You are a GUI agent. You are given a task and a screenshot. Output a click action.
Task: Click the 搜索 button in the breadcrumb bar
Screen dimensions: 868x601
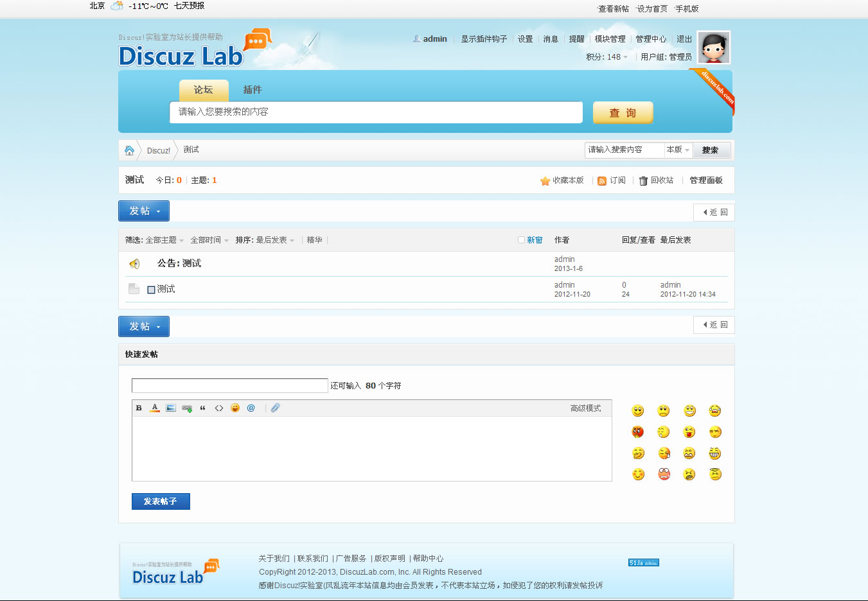pos(712,150)
